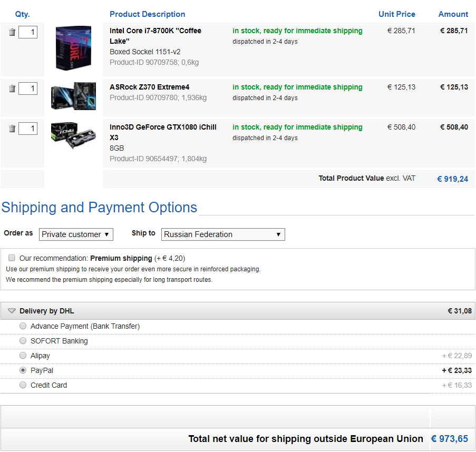Select the PayPal radio button
476x452 pixels.
(x=23, y=370)
